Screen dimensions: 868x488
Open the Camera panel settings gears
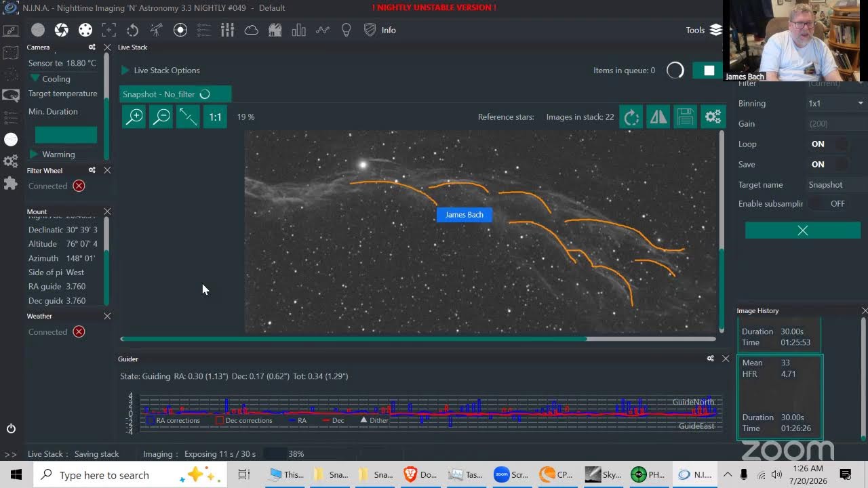[x=92, y=47]
